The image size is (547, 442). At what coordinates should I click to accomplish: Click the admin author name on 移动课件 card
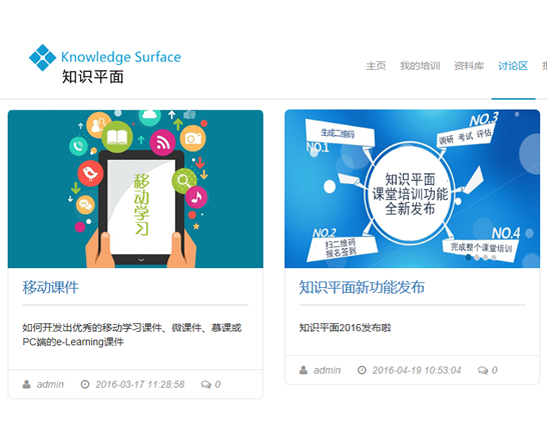pyautogui.click(x=50, y=384)
